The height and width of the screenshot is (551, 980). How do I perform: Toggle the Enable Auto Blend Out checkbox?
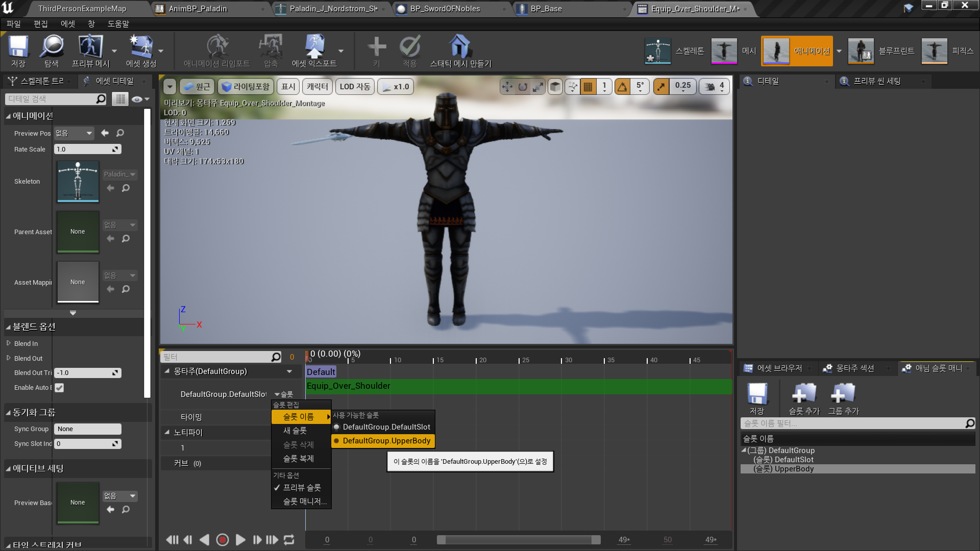pyautogui.click(x=60, y=388)
